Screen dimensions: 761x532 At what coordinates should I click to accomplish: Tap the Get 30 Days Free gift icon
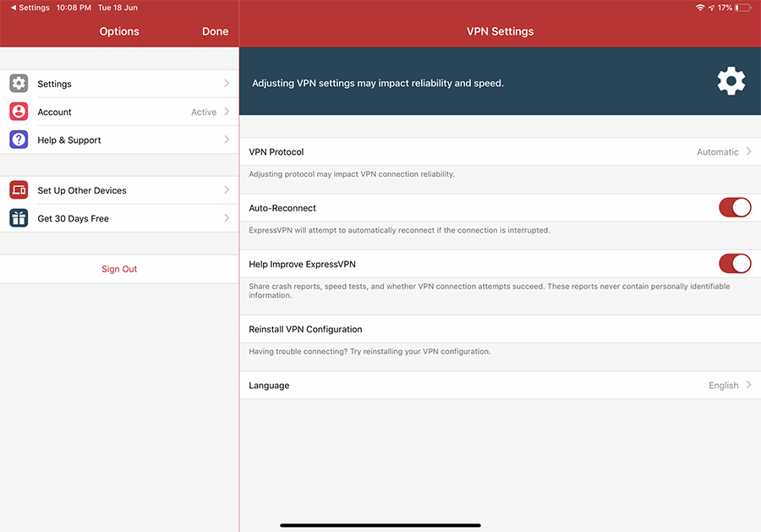[19, 218]
